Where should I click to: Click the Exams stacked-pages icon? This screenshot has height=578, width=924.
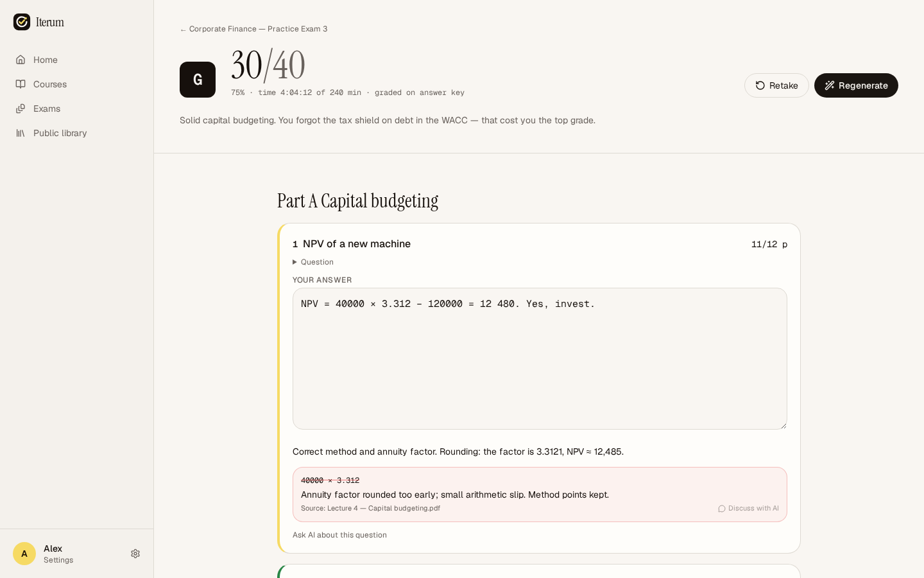click(21, 109)
